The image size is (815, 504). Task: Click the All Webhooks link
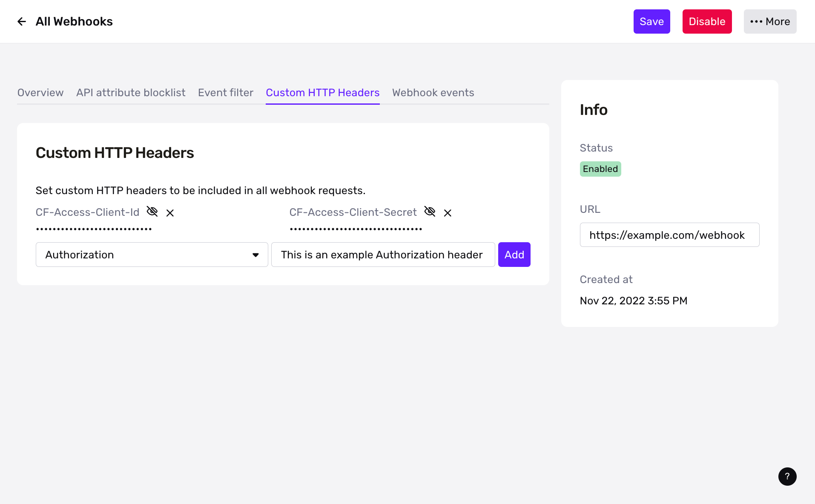coord(74,21)
